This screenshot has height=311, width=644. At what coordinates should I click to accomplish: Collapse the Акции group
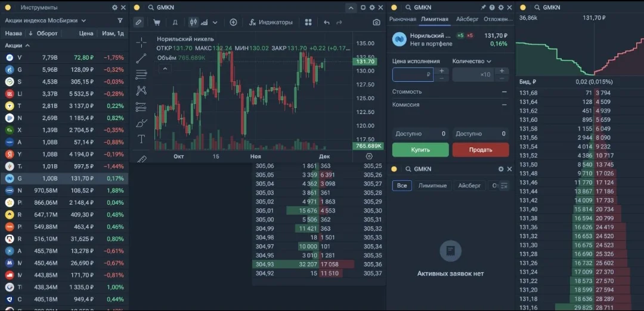tap(17, 45)
